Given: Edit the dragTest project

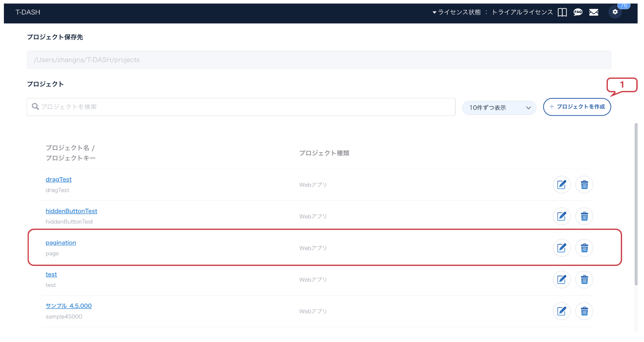Looking at the screenshot, I should pos(562,185).
